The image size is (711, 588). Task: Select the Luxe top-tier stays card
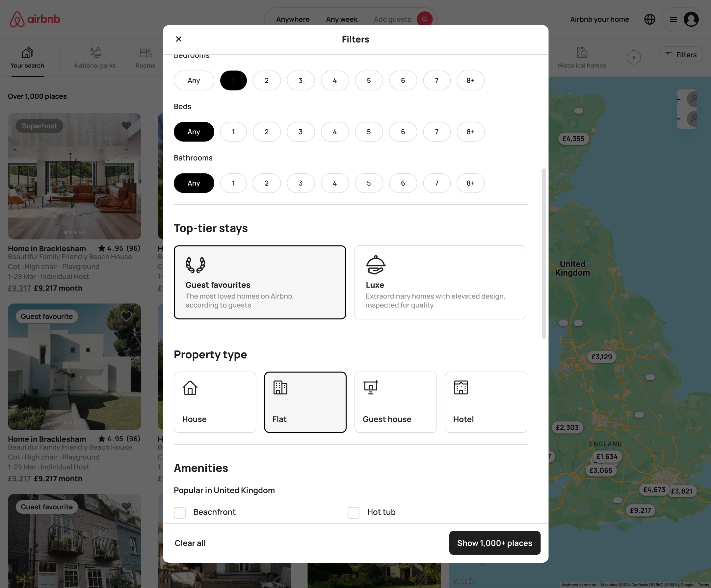pyautogui.click(x=439, y=282)
